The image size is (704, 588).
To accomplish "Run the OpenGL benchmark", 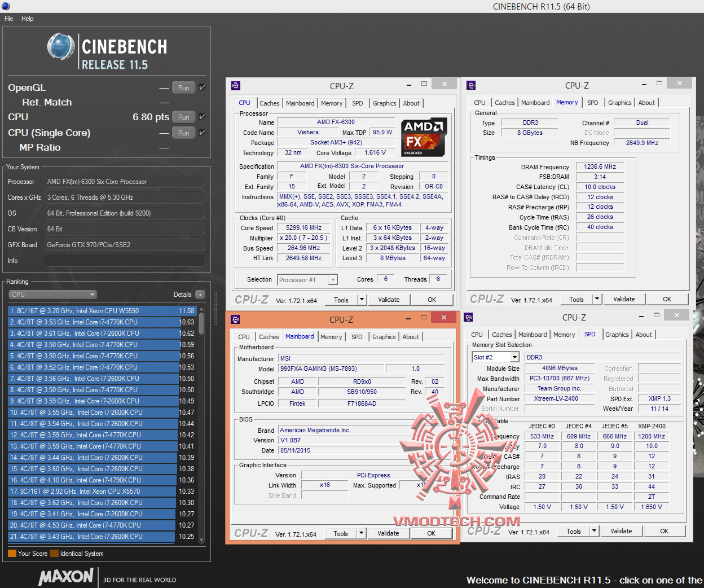I will pyautogui.click(x=184, y=87).
